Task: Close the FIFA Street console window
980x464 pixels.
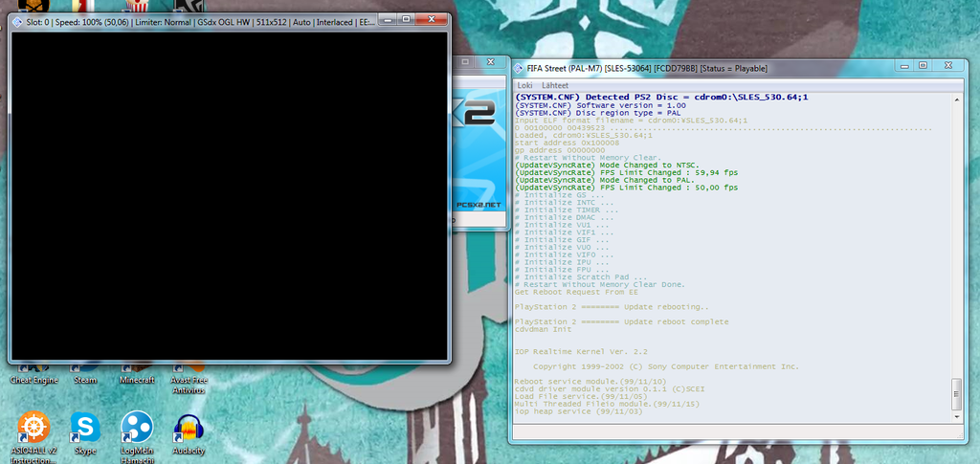Action: point(947,65)
